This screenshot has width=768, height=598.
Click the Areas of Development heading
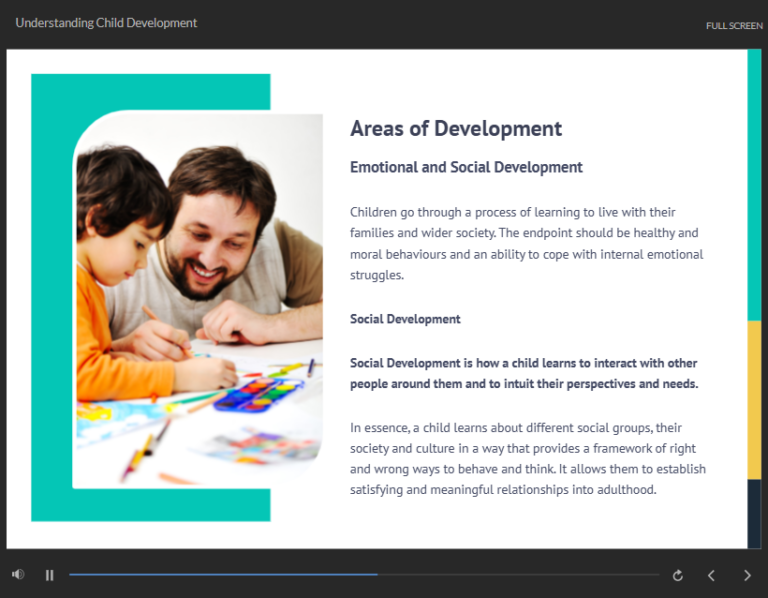(456, 129)
